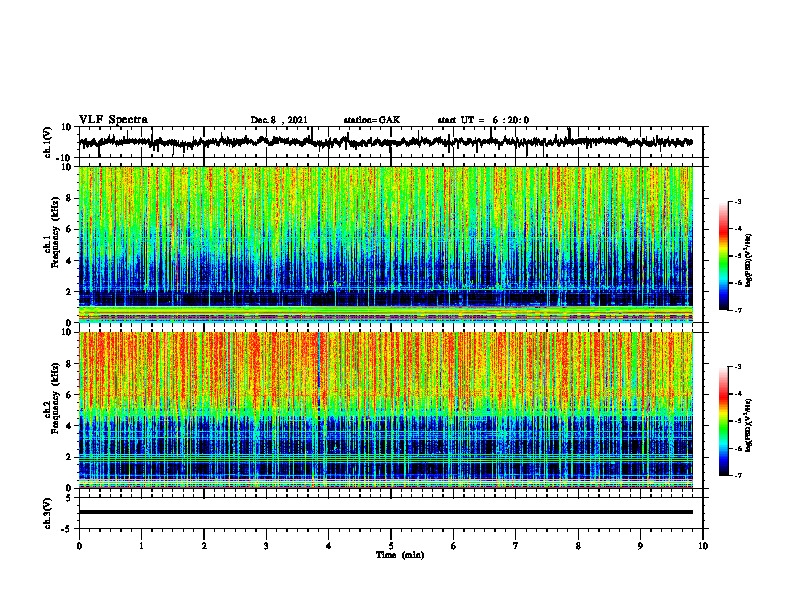Click time-axis tick label "5"

click(391, 546)
